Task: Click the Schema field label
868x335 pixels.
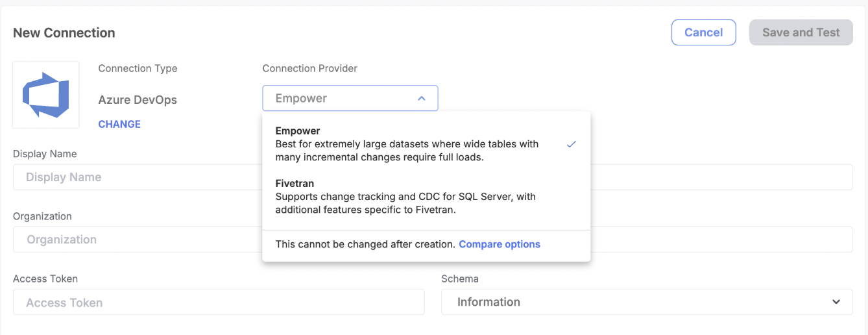Action: click(460, 279)
